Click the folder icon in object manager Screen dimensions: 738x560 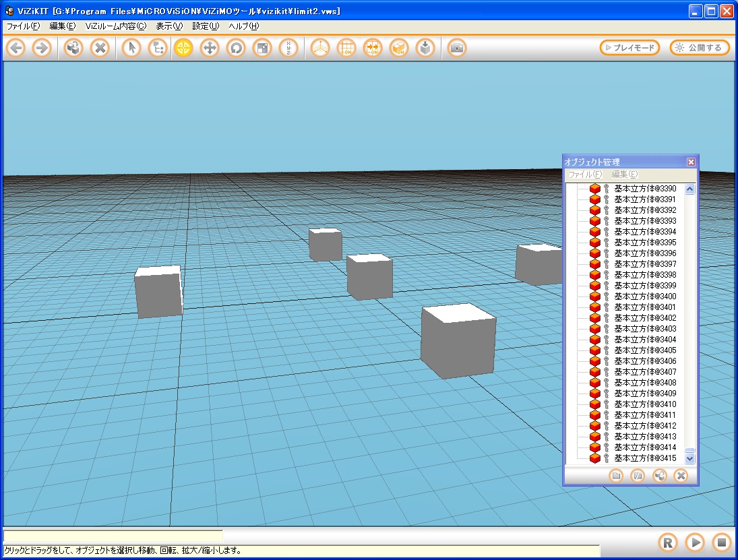615,476
